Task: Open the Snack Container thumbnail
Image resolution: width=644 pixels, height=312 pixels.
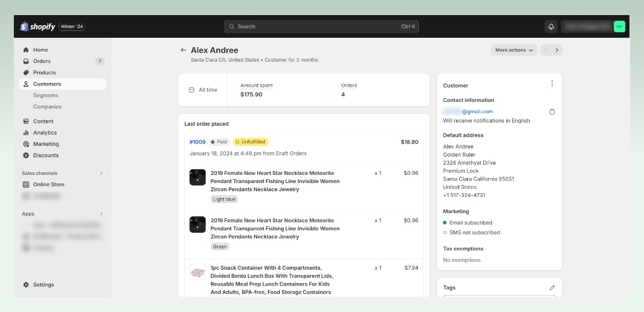Action: click(x=197, y=272)
